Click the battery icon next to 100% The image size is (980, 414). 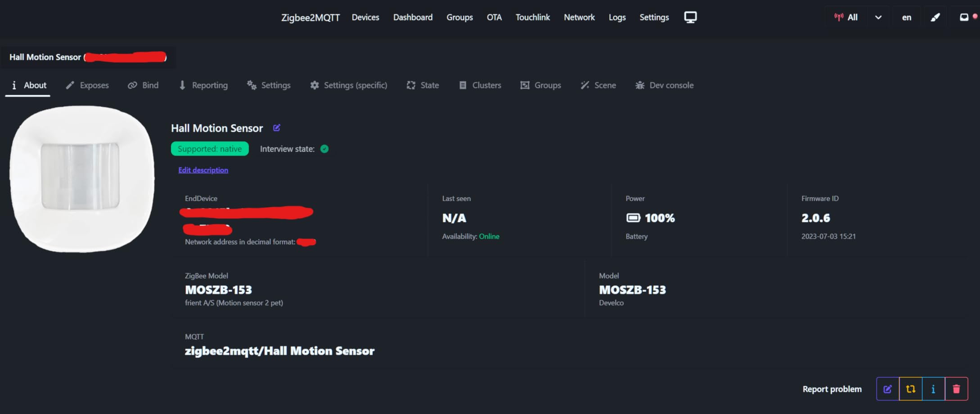coord(633,218)
